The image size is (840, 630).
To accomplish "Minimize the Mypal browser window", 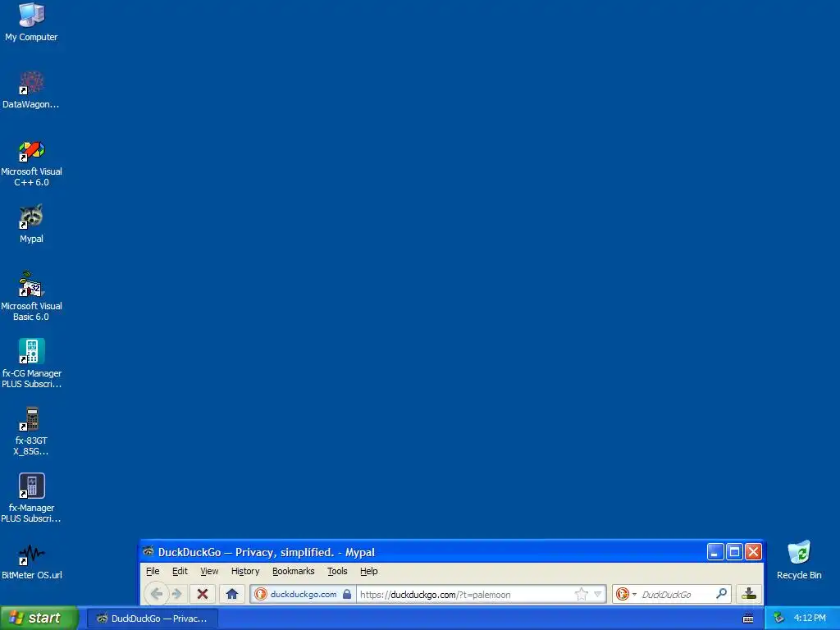I will [x=715, y=552].
